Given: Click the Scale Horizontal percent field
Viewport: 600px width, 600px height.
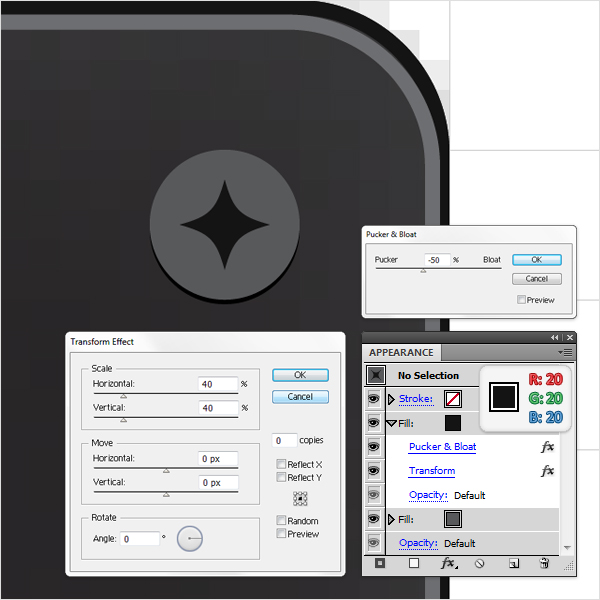Looking at the screenshot, I should (218, 384).
